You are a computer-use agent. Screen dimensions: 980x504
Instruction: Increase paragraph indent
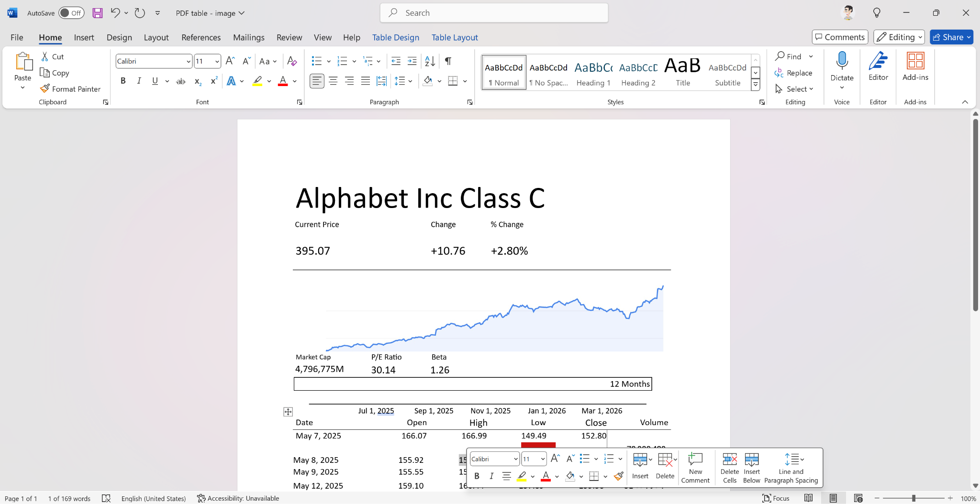tap(412, 61)
